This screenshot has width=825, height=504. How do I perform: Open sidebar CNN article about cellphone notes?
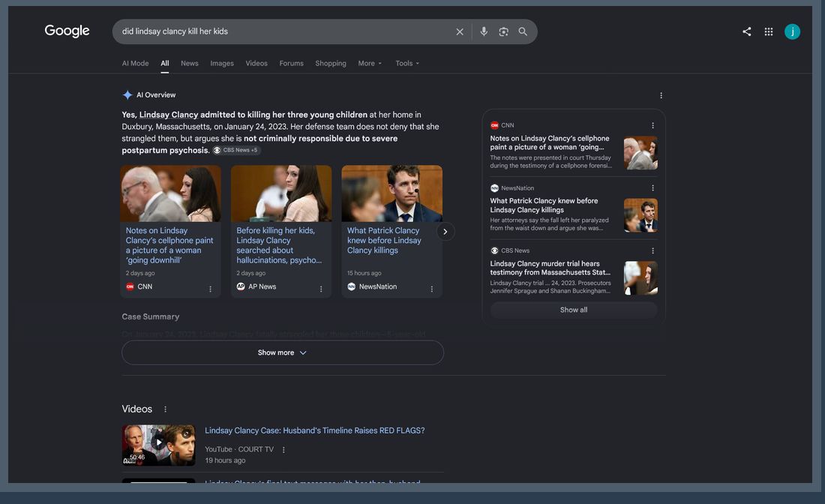pos(550,143)
